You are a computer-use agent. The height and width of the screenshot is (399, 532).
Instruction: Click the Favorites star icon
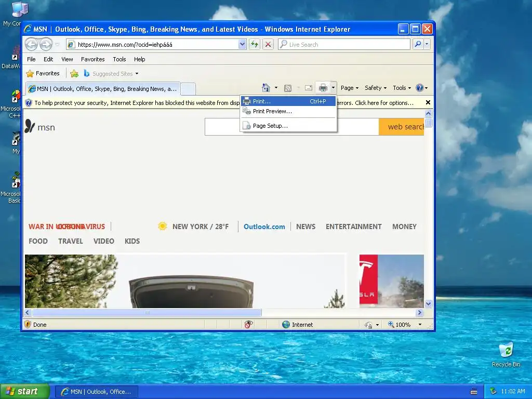(30, 74)
